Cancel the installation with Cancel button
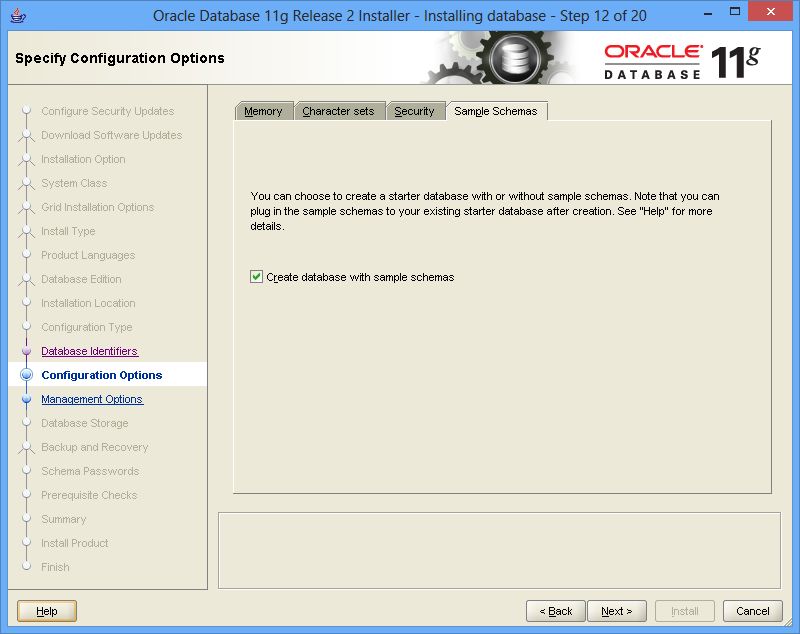This screenshot has width=800, height=634. click(753, 611)
